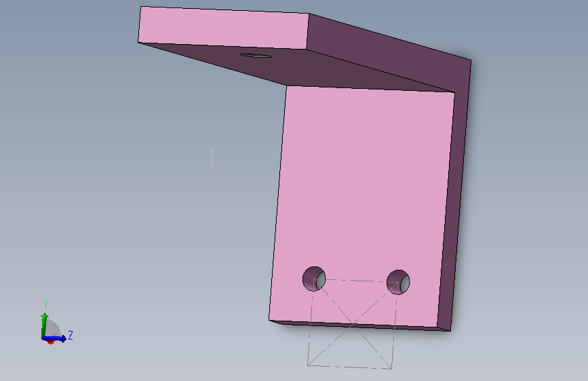Click the green Y axis of the orientation triad

pyautogui.click(x=45, y=324)
